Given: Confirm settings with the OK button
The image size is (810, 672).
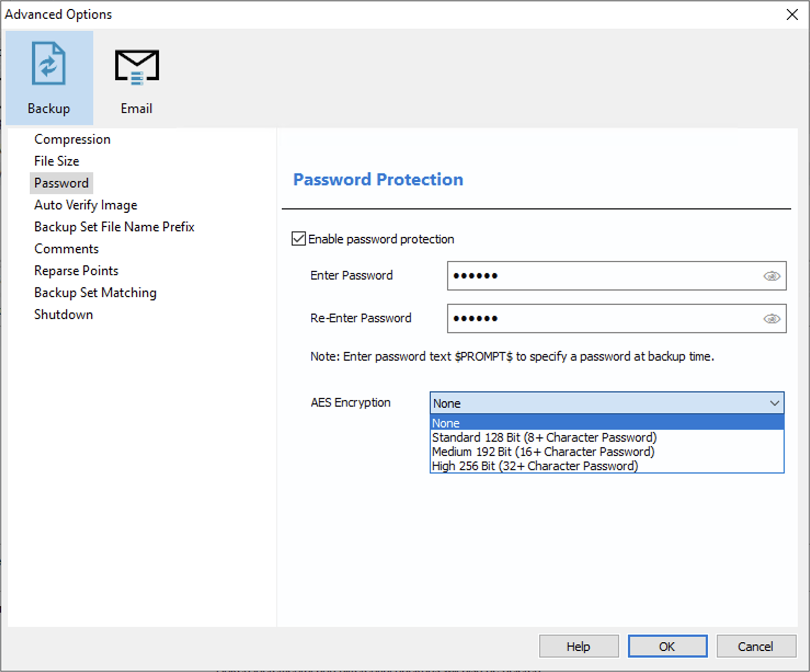Looking at the screenshot, I should click(668, 646).
